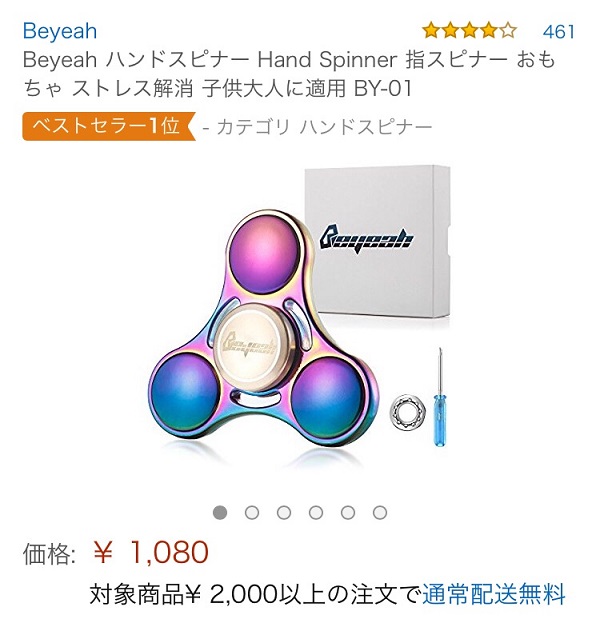Select the third image carousel dot
Viewport: 600px width, 619px height.
284,512
